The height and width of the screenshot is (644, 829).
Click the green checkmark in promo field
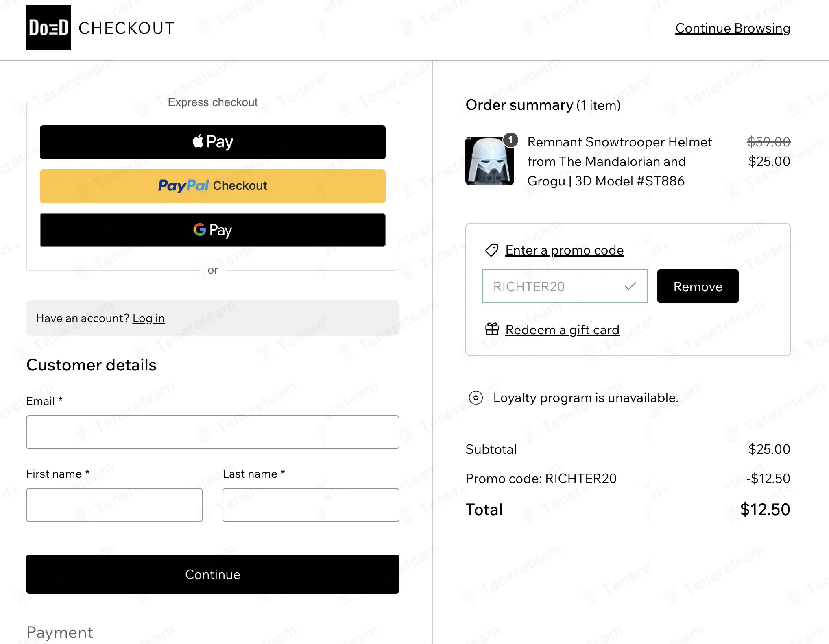(x=630, y=286)
